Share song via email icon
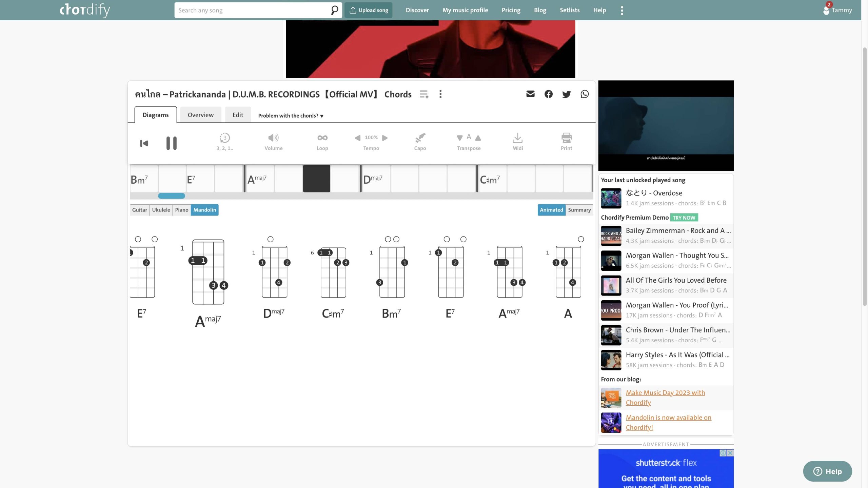This screenshot has height=488, width=868. (530, 94)
